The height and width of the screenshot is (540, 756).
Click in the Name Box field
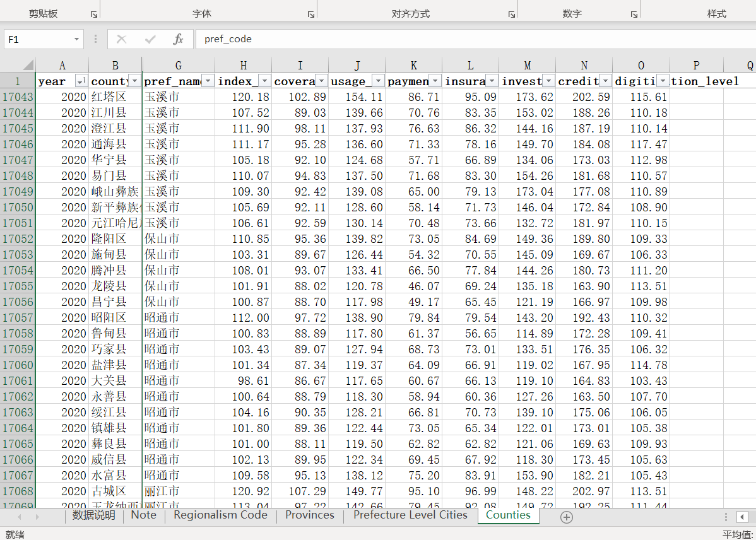click(x=38, y=39)
